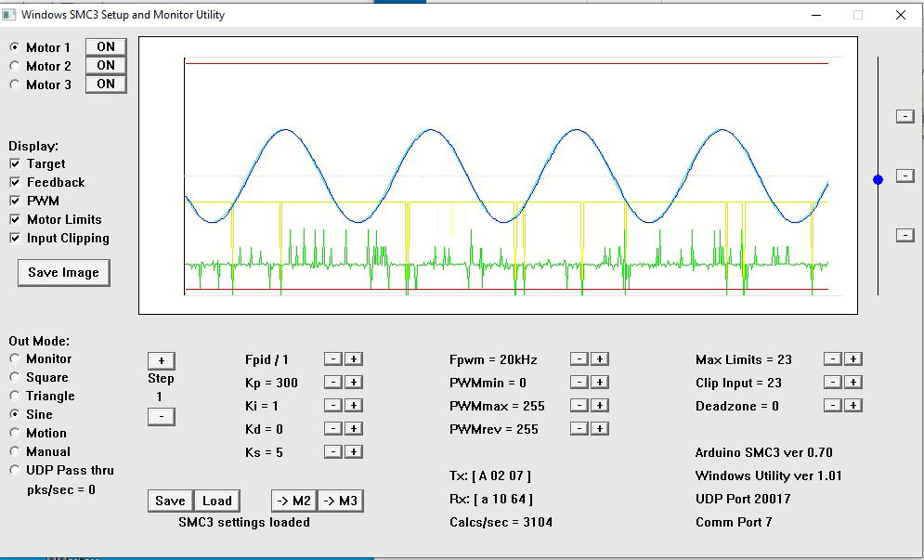Toggle the Motor 3 ON button
924x560 pixels.
coord(106,85)
